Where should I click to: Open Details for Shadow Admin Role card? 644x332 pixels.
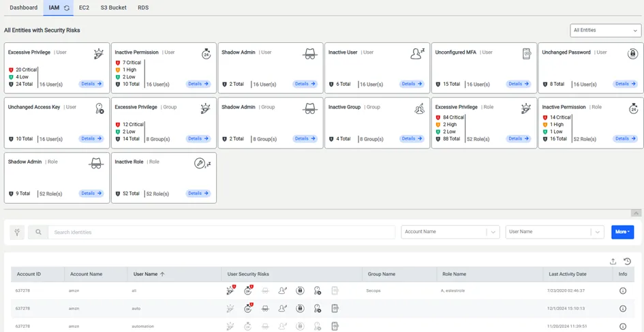[91, 193]
